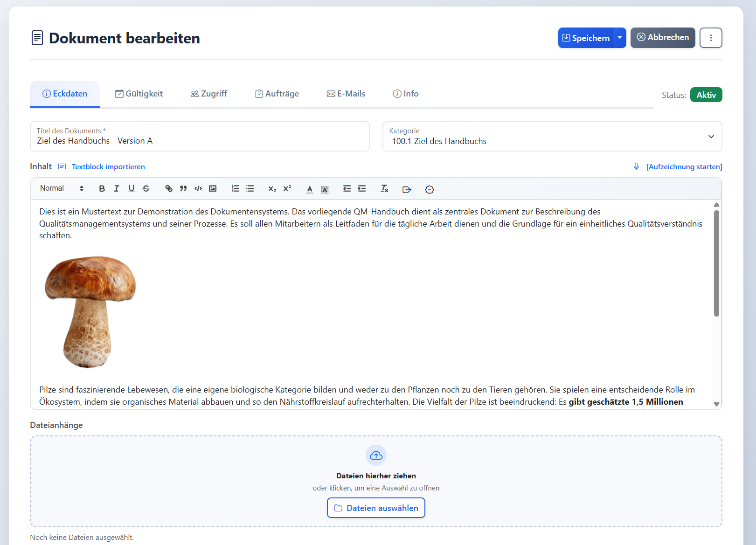
Task: Click the Textblock importieren link
Action: tap(108, 166)
